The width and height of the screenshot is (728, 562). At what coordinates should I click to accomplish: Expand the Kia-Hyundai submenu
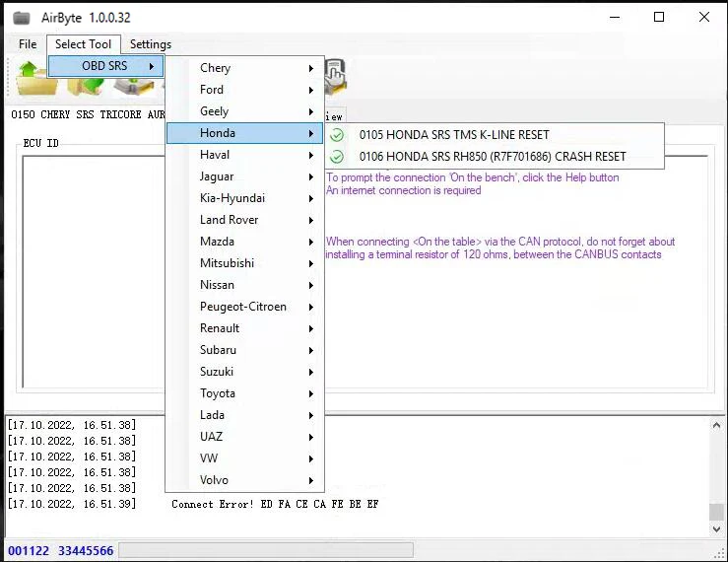tap(244, 198)
